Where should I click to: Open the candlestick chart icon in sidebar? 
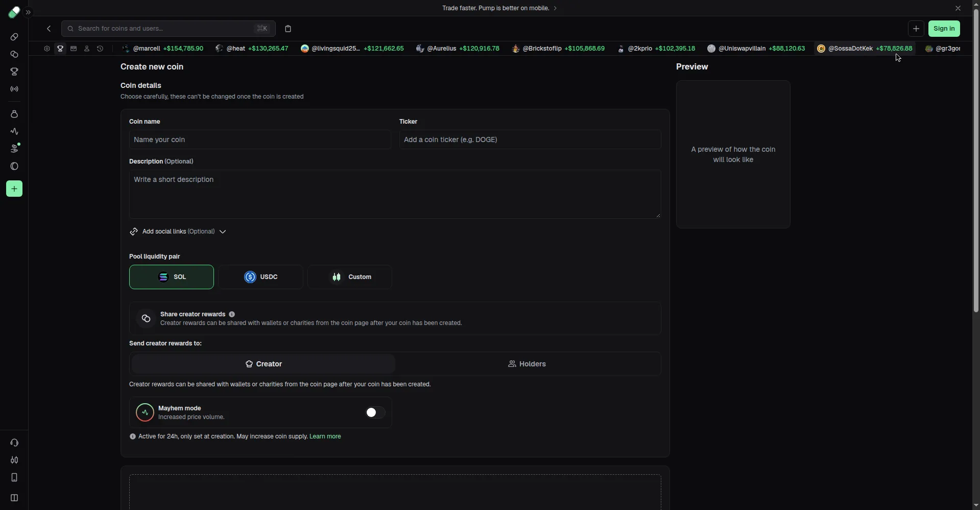click(14, 460)
